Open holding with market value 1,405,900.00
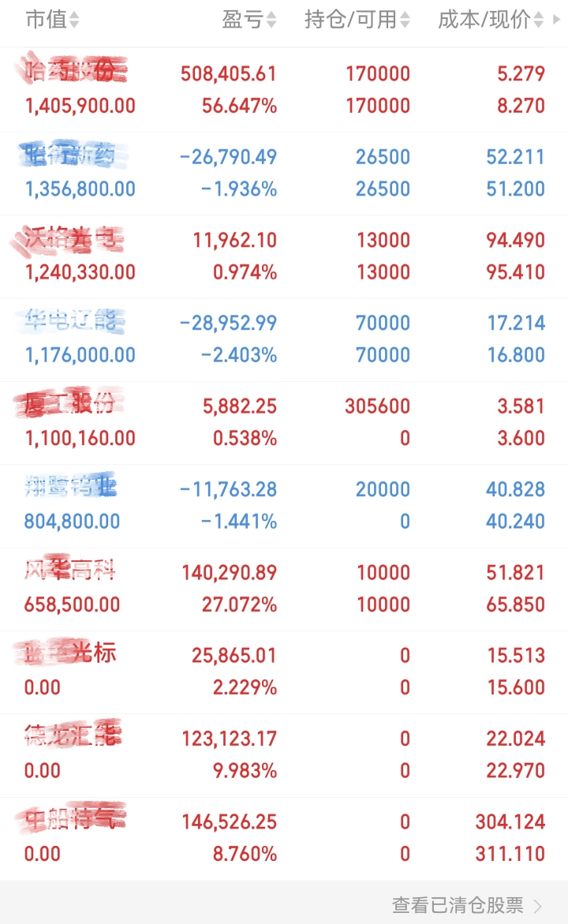Screen dimensions: 568x924 [x=284, y=90]
